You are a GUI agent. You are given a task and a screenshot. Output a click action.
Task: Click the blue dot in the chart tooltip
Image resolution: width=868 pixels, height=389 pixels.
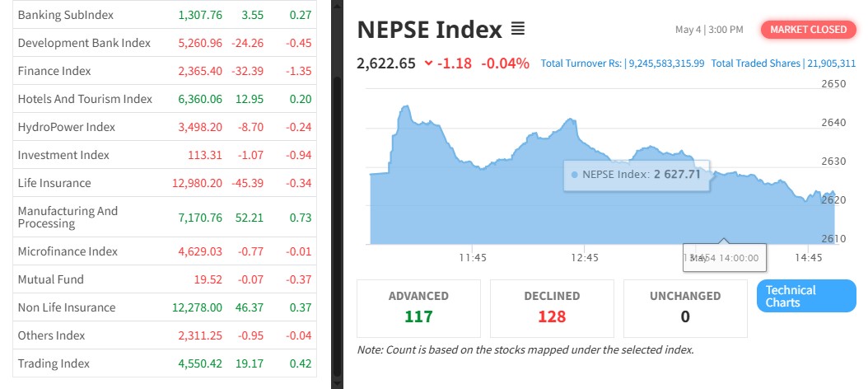coord(574,175)
